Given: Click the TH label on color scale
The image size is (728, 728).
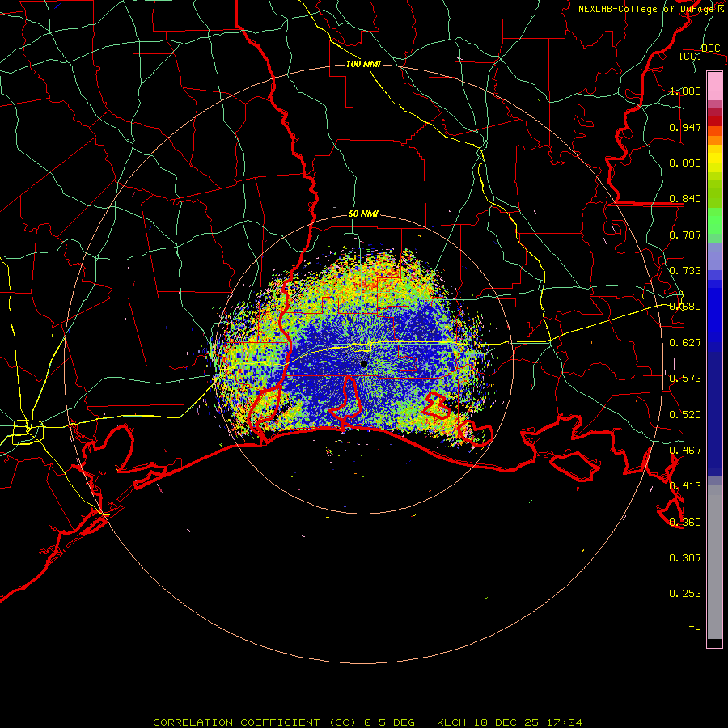Looking at the screenshot, I should click(x=695, y=630).
